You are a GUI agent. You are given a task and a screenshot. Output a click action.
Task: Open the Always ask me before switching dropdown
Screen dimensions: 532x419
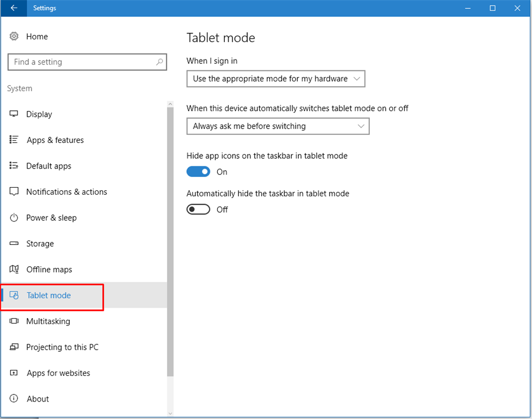(278, 126)
